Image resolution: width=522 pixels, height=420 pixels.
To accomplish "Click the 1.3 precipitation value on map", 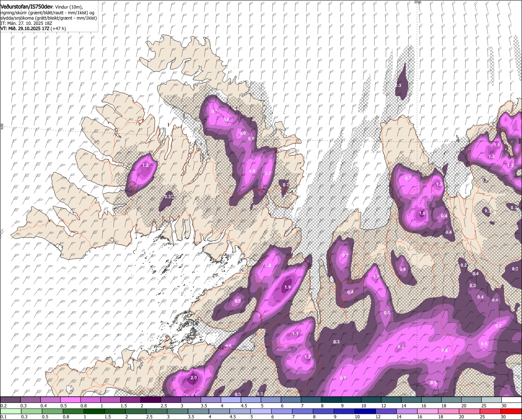I will [510, 165].
